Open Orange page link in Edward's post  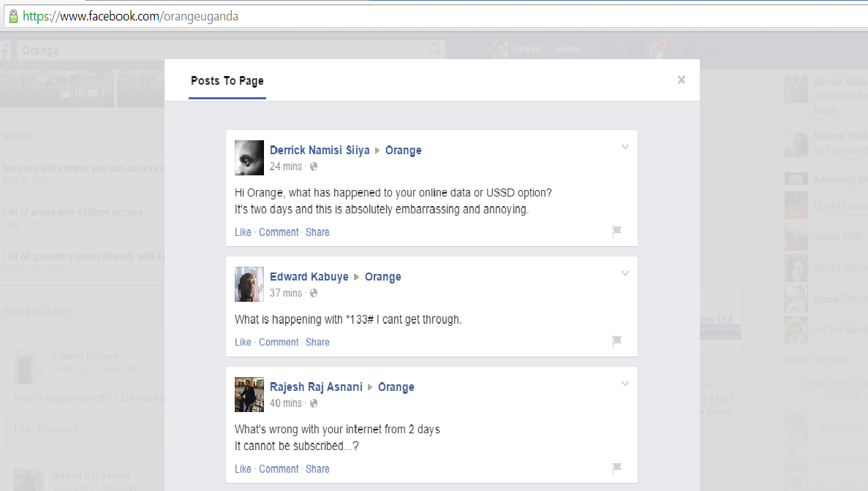pyautogui.click(x=383, y=277)
